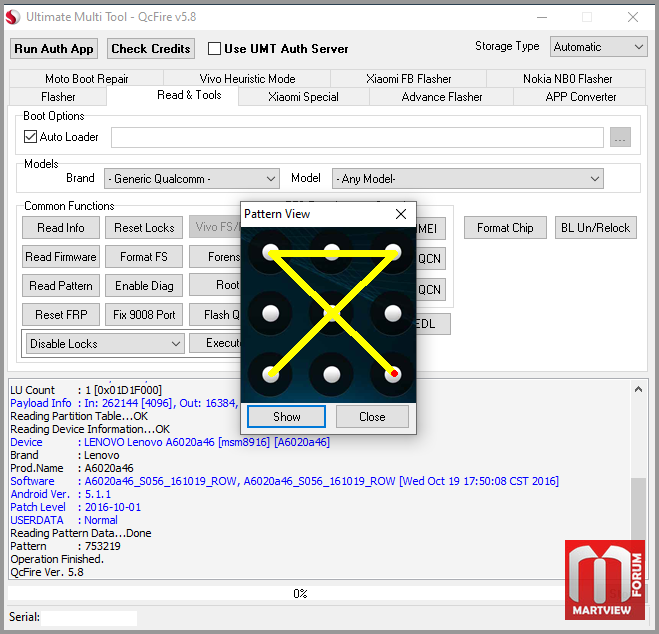Close the Pattern View dialog with X
This screenshot has height=634, width=659.
click(401, 214)
